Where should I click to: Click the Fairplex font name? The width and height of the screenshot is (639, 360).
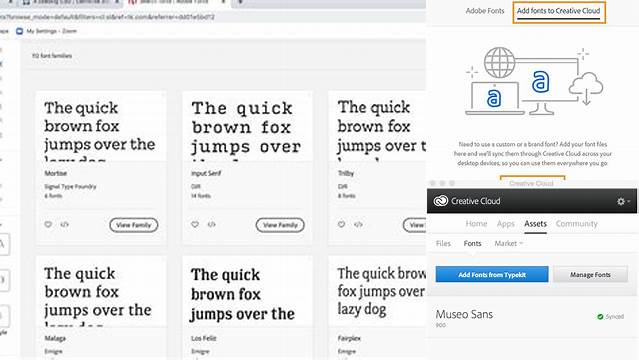pos(349,338)
